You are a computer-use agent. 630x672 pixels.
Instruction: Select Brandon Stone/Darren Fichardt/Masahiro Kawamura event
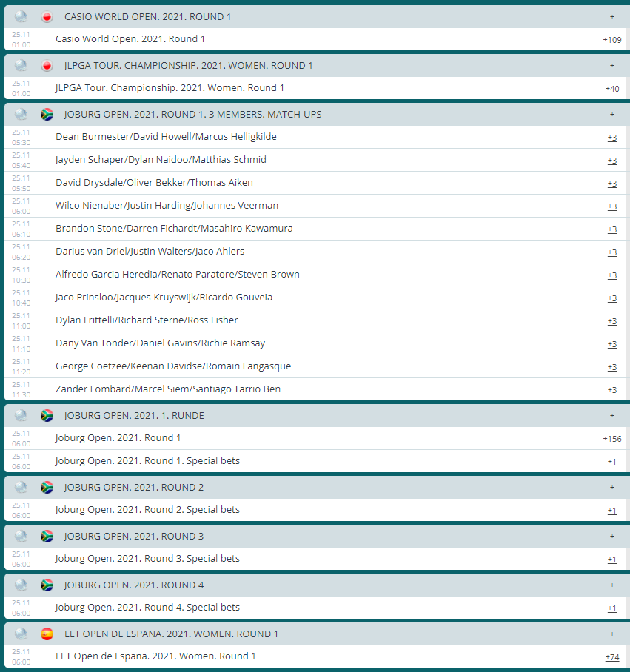[175, 229]
